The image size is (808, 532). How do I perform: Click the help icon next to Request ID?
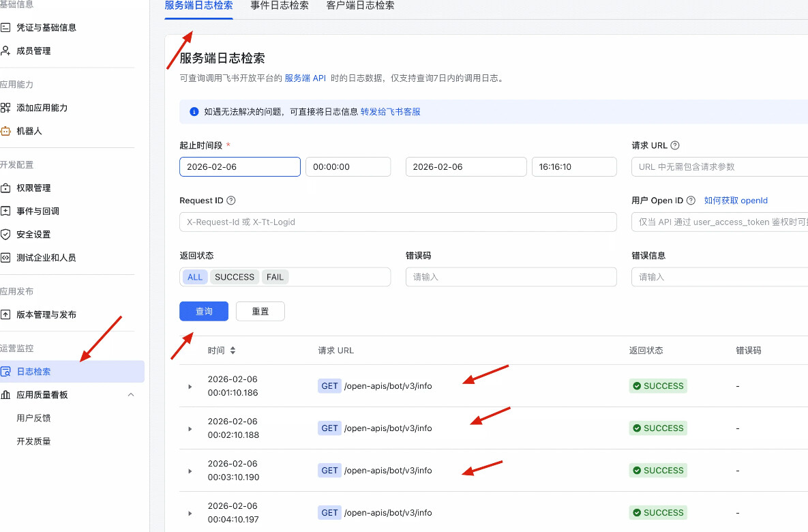point(231,201)
